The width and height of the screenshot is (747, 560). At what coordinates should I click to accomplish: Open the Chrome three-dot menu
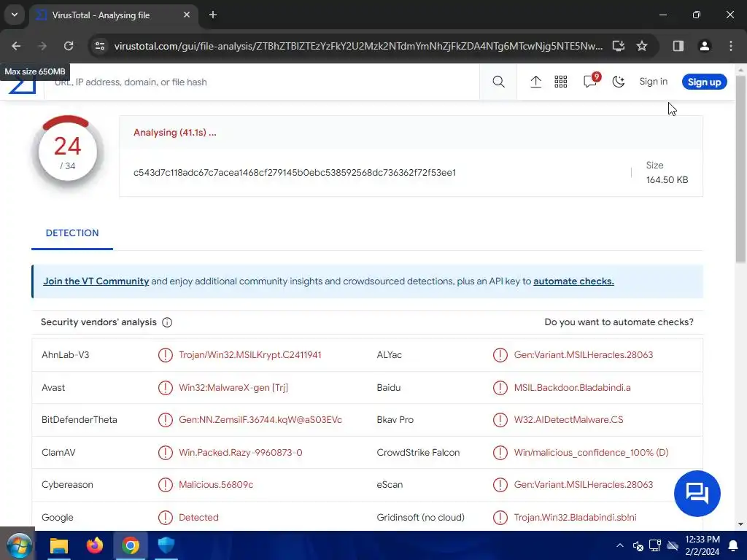[x=731, y=46]
